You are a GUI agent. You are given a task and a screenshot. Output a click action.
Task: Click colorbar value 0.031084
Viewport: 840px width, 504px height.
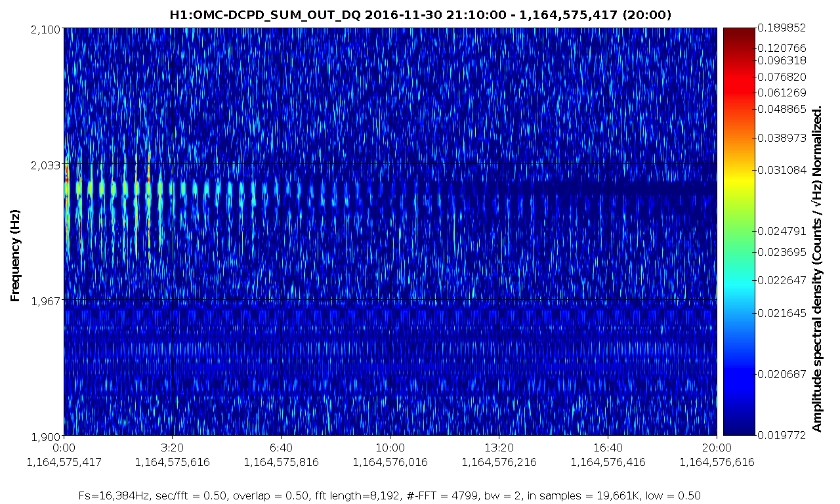click(x=782, y=170)
